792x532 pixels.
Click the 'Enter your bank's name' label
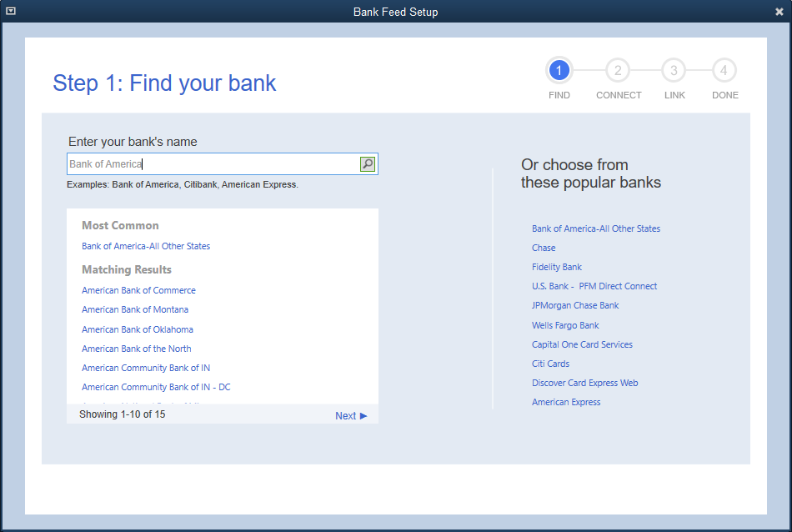tap(133, 142)
